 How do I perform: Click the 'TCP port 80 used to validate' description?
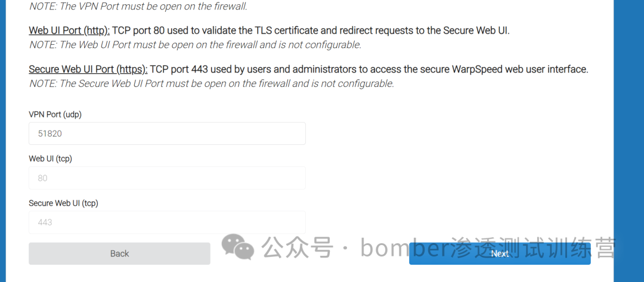311,31
